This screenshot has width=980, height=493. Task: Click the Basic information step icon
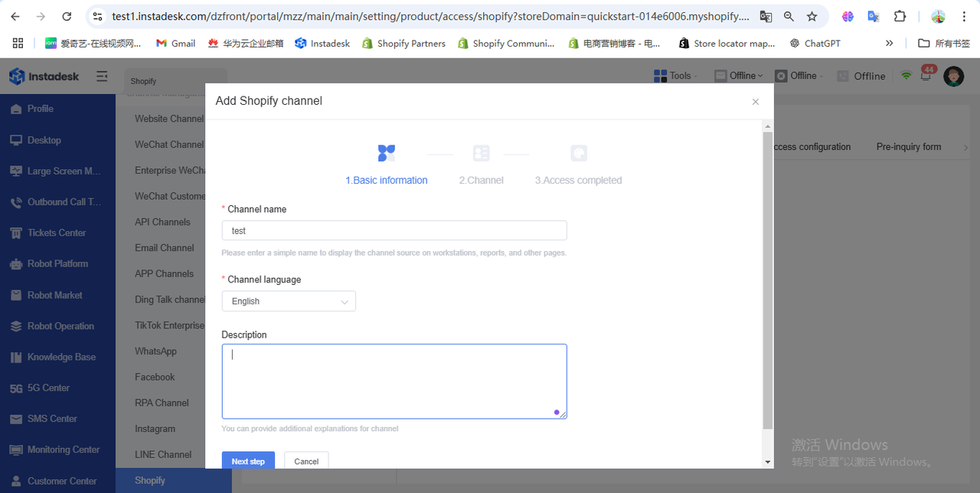(x=387, y=153)
